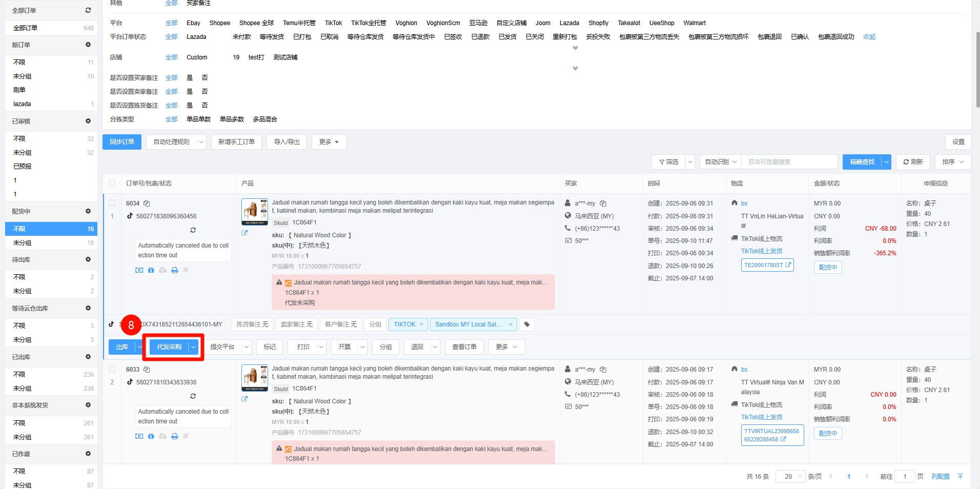Click the gift icon under order 6034
980x489 pixels.
151,270
